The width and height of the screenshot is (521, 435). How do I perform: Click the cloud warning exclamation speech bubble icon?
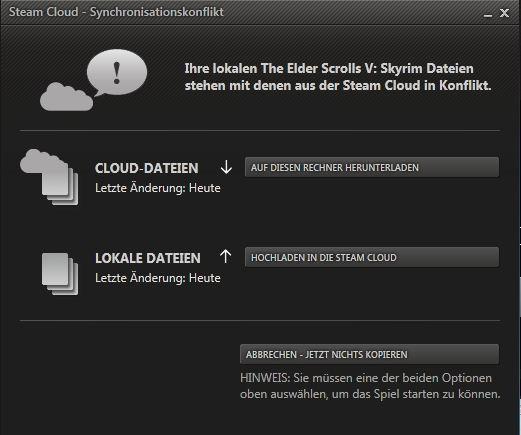(116, 73)
